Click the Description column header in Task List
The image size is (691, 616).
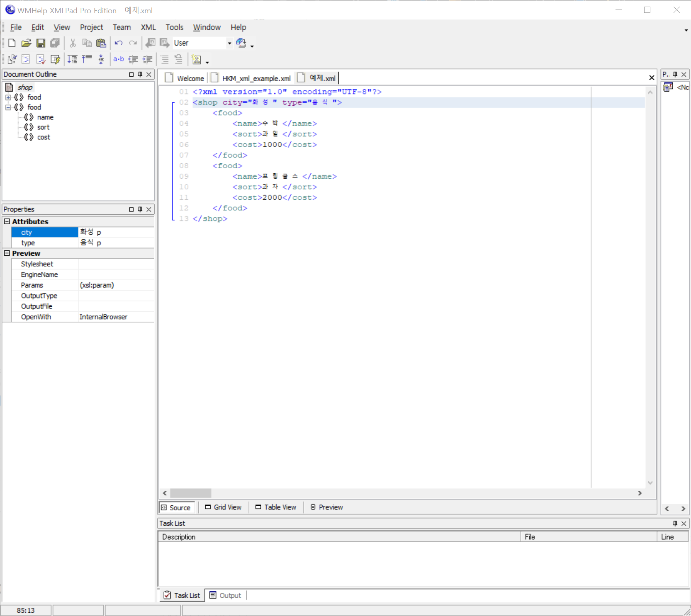tap(339, 537)
